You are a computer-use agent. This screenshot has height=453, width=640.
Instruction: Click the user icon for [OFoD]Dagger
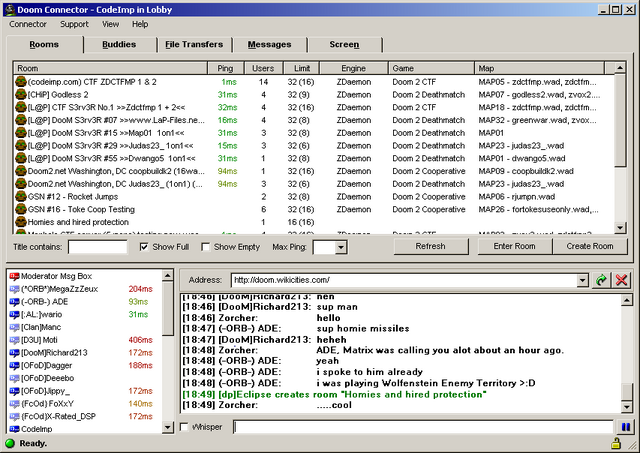(14, 366)
